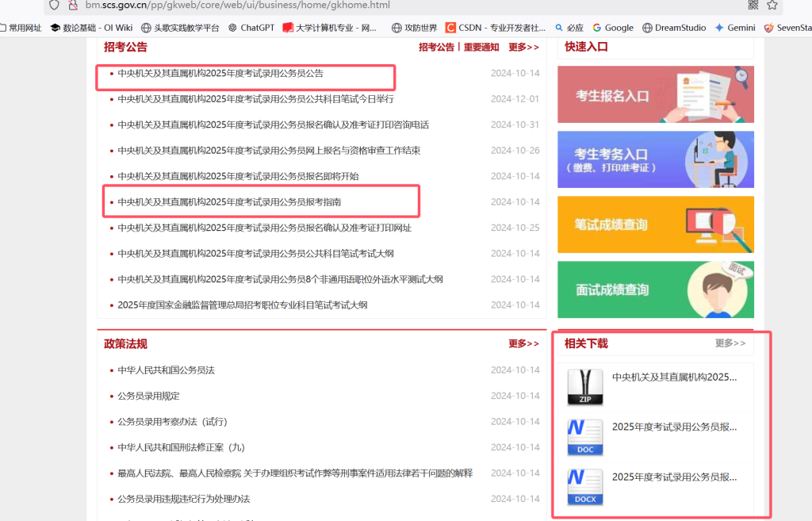This screenshot has height=521, width=812.
Task: Open the 考生报名入口 banner
Action: (x=656, y=94)
